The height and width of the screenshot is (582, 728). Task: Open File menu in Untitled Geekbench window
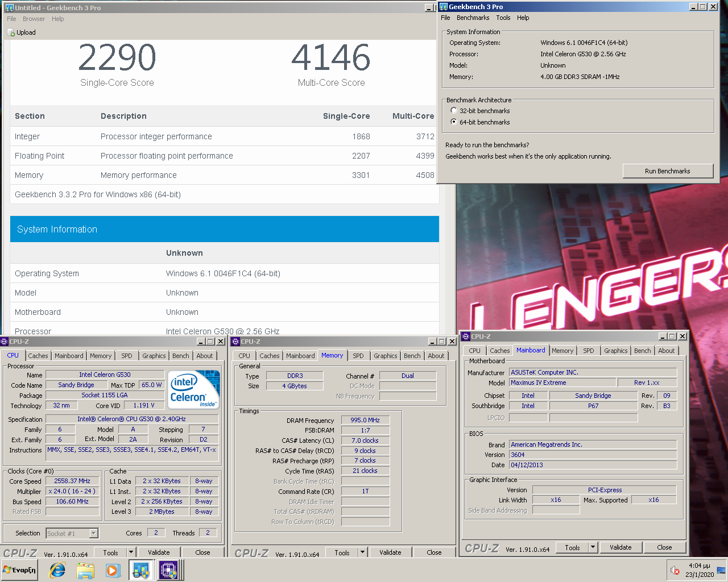click(11, 19)
